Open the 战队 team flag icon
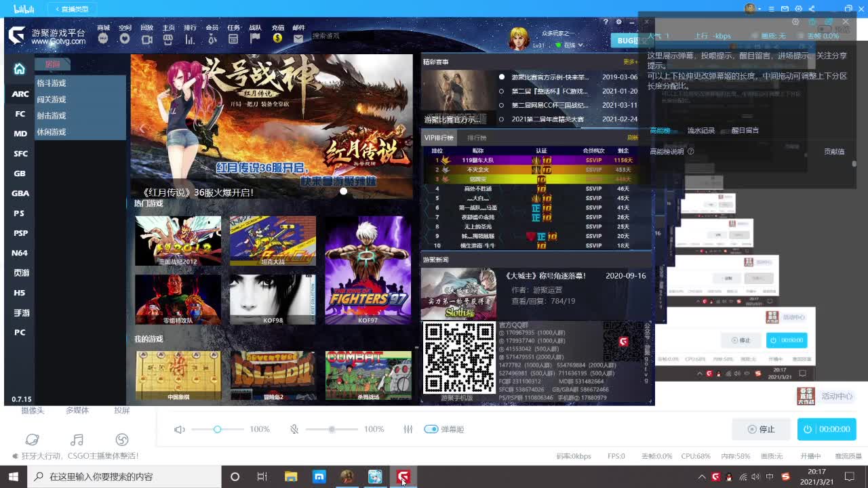868x488 pixels. click(x=255, y=39)
